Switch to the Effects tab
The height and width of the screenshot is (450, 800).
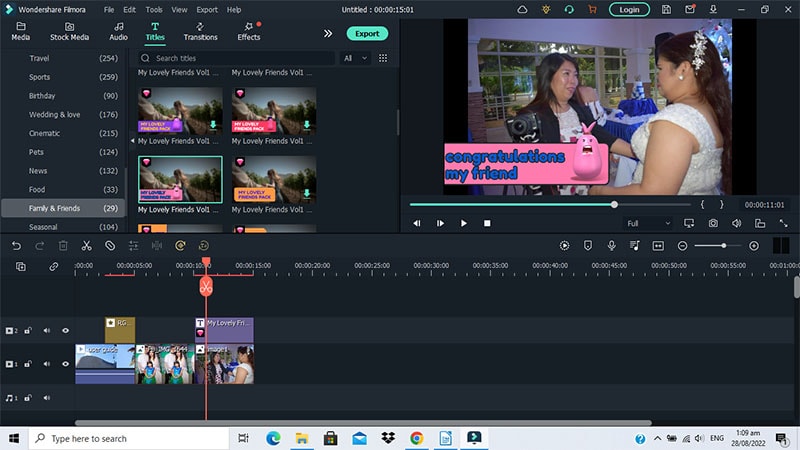click(248, 32)
